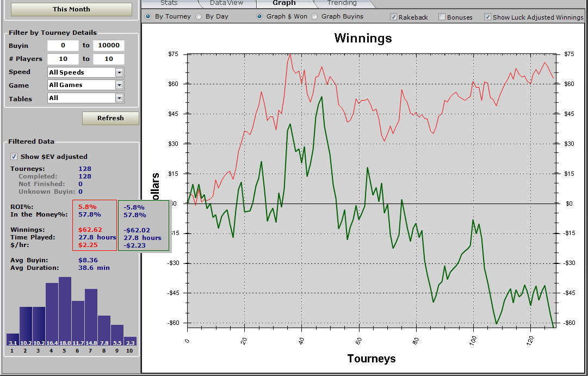Click the 5th place histogram bar
The image size is (588, 376).
tap(65, 310)
